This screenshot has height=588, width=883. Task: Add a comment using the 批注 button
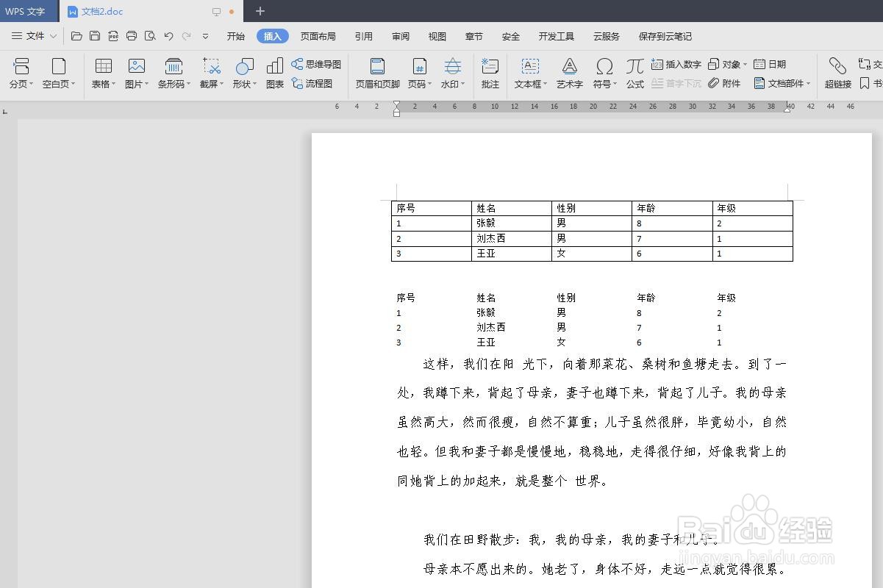click(x=490, y=72)
